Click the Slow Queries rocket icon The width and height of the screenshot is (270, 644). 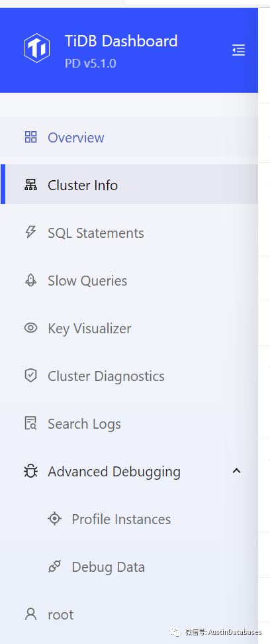tap(31, 280)
